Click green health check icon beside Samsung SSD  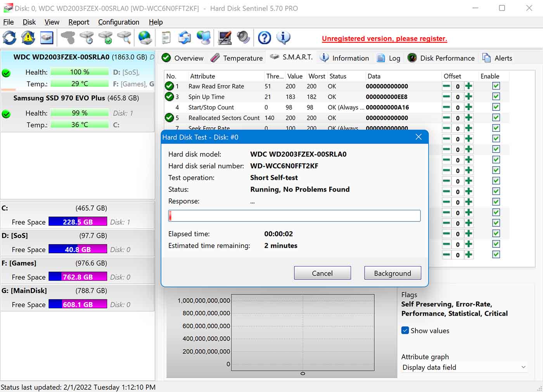(x=6, y=114)
